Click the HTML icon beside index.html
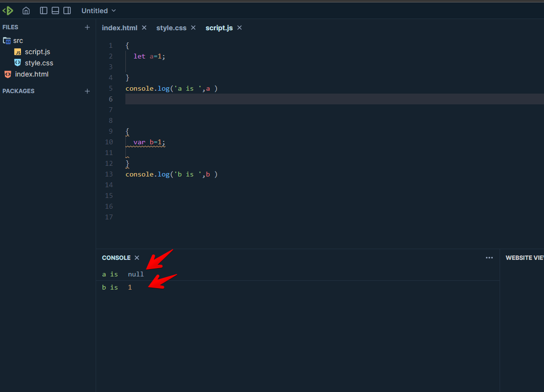The image size is (544, 392). pyautogui.click(x=7, y=74)
